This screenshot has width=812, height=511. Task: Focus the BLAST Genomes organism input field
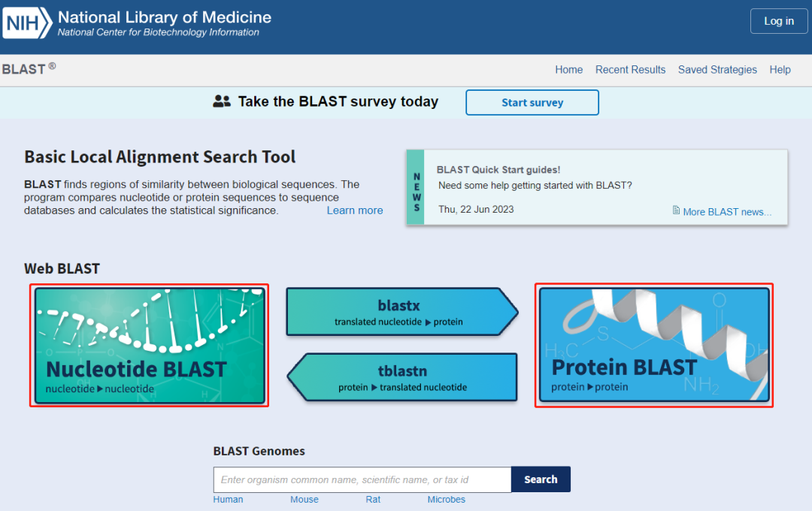point(362,479)
